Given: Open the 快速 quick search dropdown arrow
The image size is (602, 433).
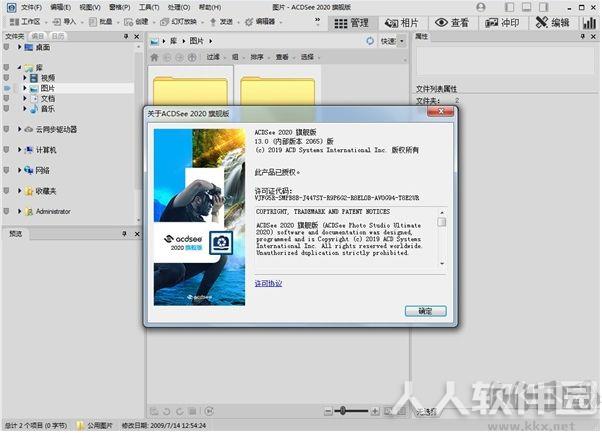Looking at the screenshot, I should pyautogui.click(x=402, y=41).
